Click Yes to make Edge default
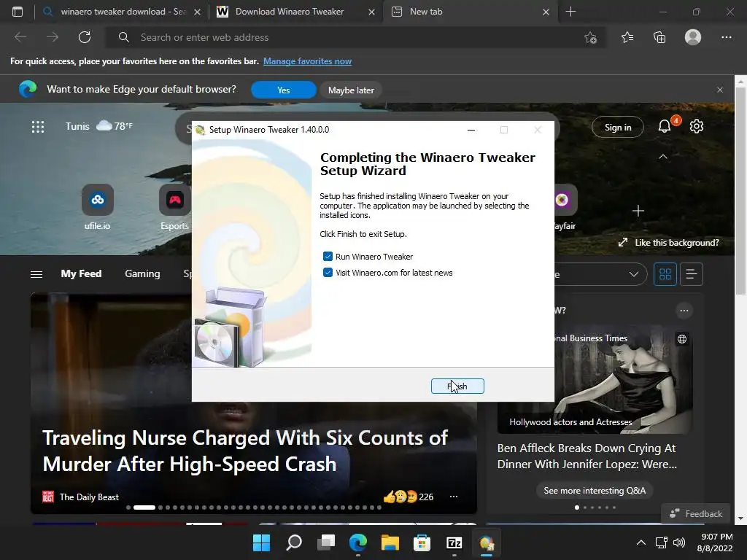This screenshot has width=747, height=560. (x=284, y=90)
